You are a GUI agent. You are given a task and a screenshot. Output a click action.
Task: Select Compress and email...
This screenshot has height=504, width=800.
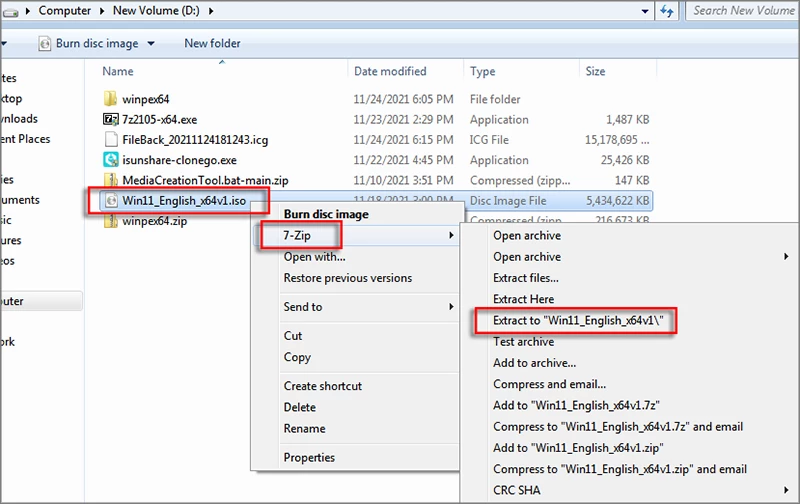[549, 384]
